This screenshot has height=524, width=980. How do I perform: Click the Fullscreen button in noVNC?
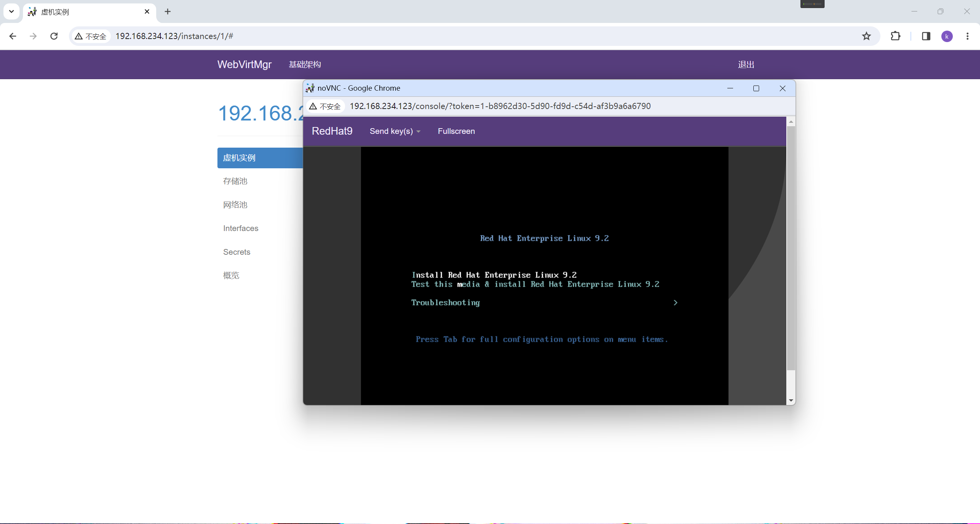(x=456, y=131)
